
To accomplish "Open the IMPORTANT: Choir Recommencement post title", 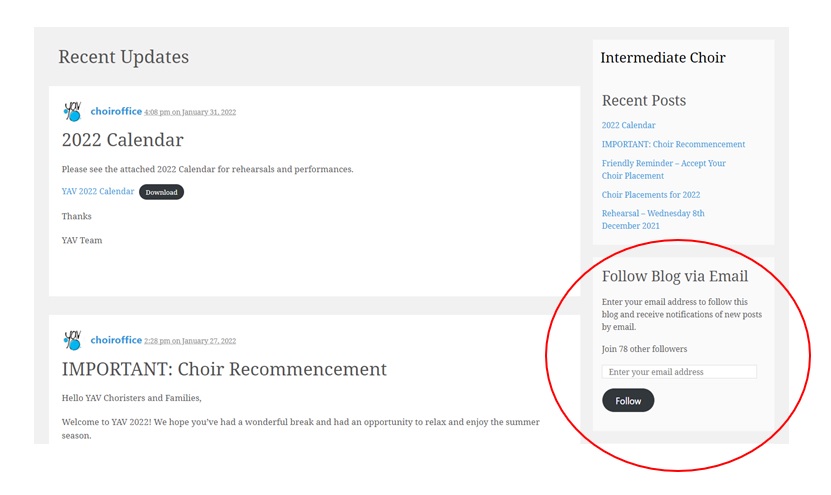I will coord(224,369).
